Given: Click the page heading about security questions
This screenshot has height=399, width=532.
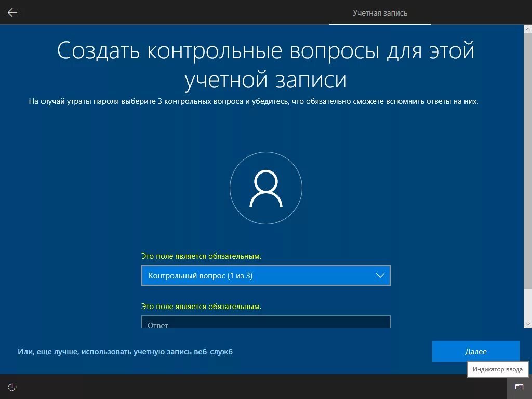Looking at the screenshot, I should (x=266, y=63).
